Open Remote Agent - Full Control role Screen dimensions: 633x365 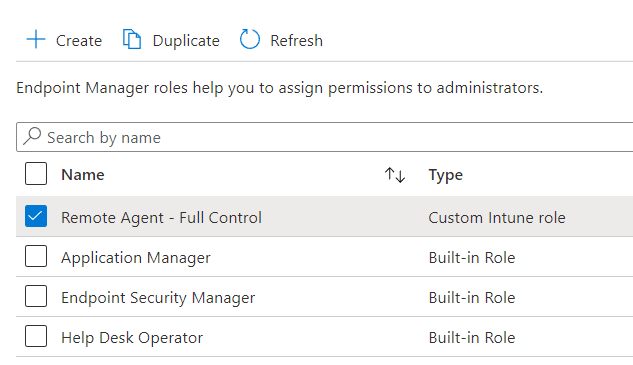pos(161,218)
